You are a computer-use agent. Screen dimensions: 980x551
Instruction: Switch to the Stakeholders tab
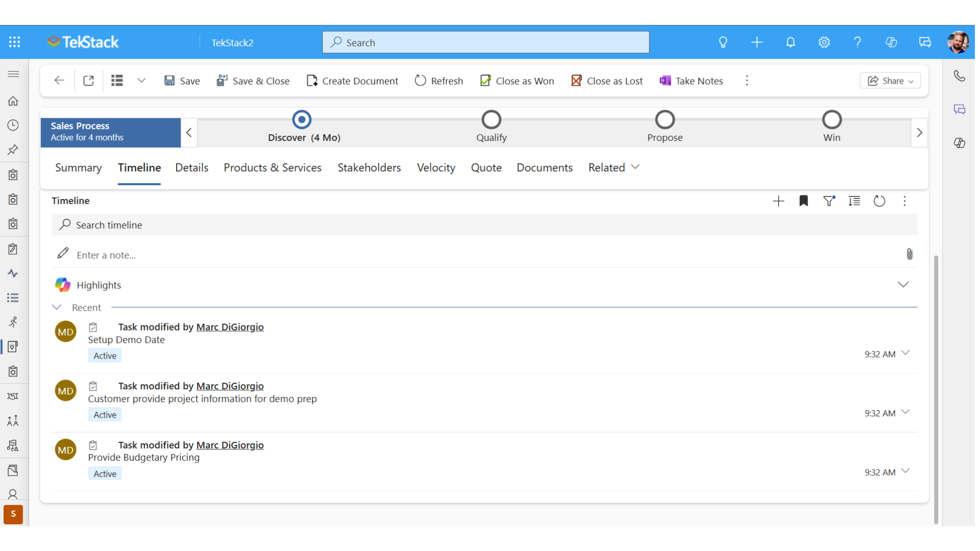(369, 167)
